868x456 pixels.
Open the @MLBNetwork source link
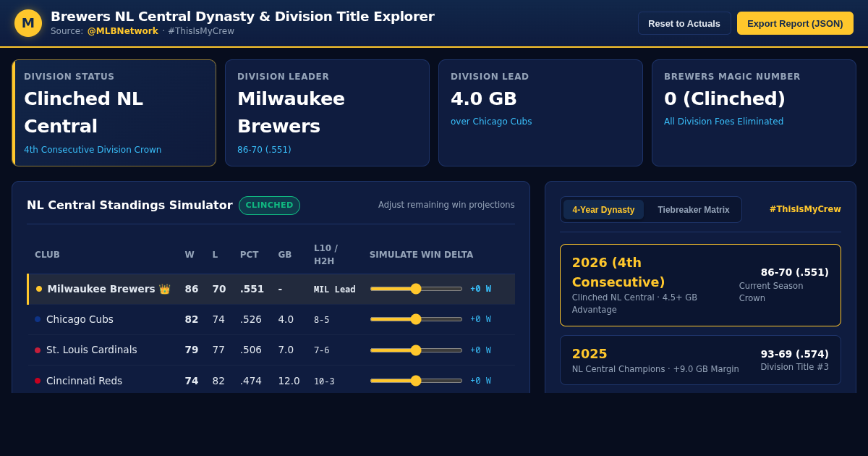click(x=122, y=31)
